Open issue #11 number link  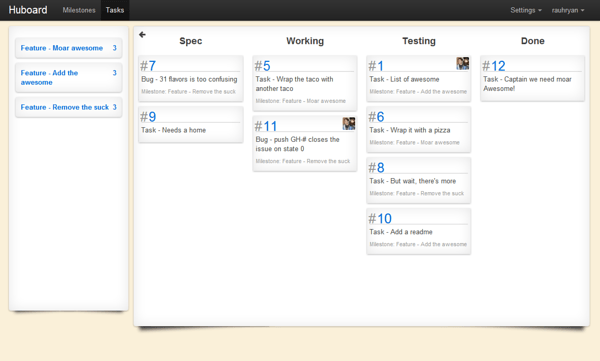[x=266, y=126]
